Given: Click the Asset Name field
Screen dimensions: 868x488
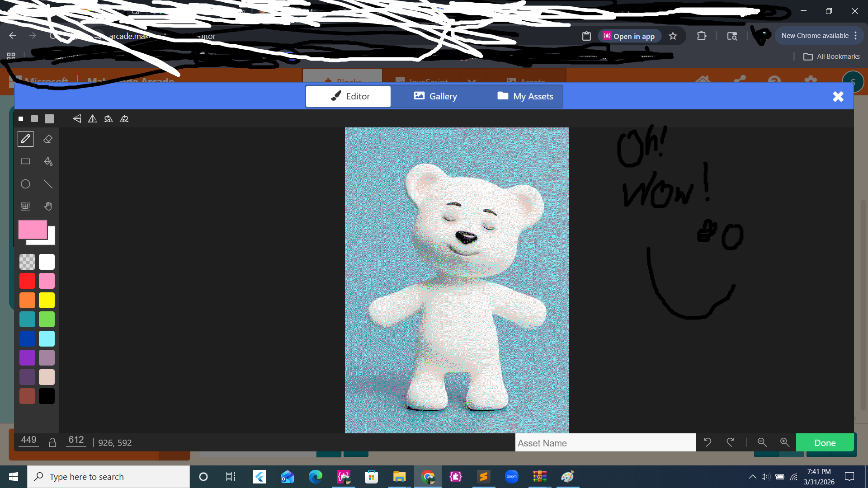Looking at the screenshot, I should tap(605, 443).
